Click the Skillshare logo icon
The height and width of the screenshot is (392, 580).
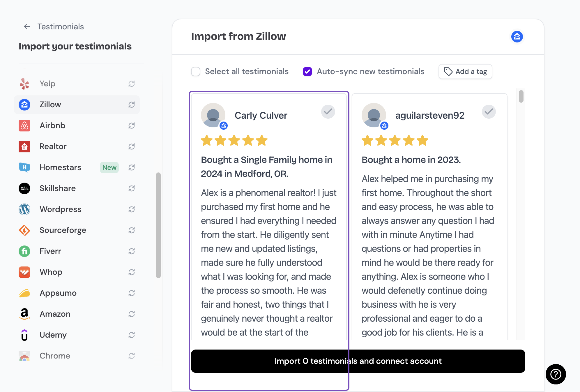pyautogui.click(x=24, y=188)
